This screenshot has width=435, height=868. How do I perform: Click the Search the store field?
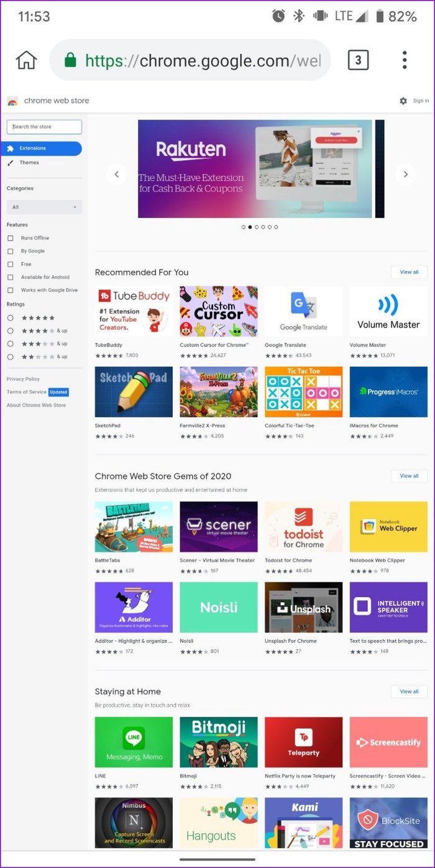[x=44, y=127]
